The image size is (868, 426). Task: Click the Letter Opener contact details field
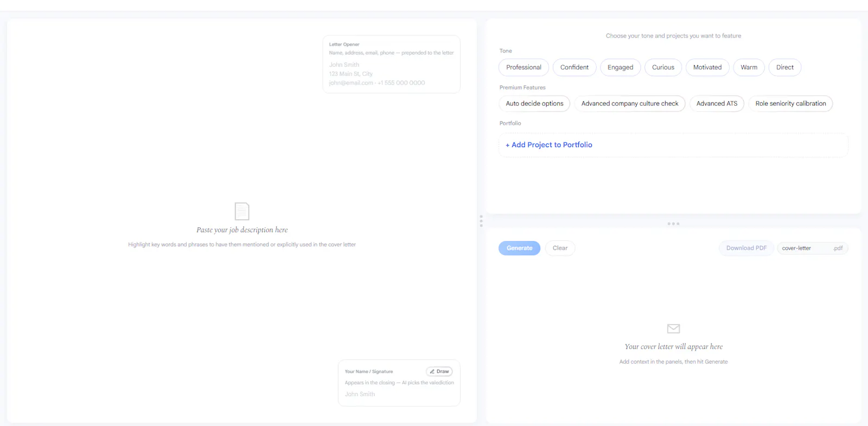391,74
